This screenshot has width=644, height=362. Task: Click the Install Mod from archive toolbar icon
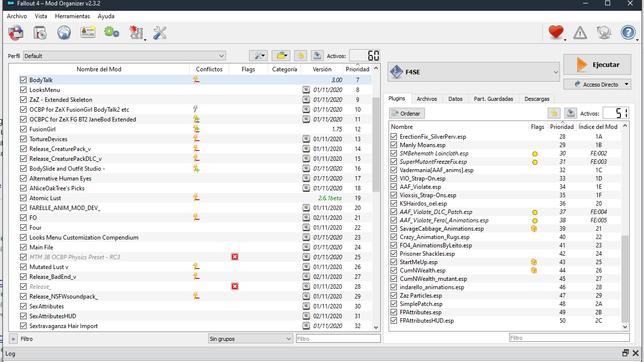40,33
